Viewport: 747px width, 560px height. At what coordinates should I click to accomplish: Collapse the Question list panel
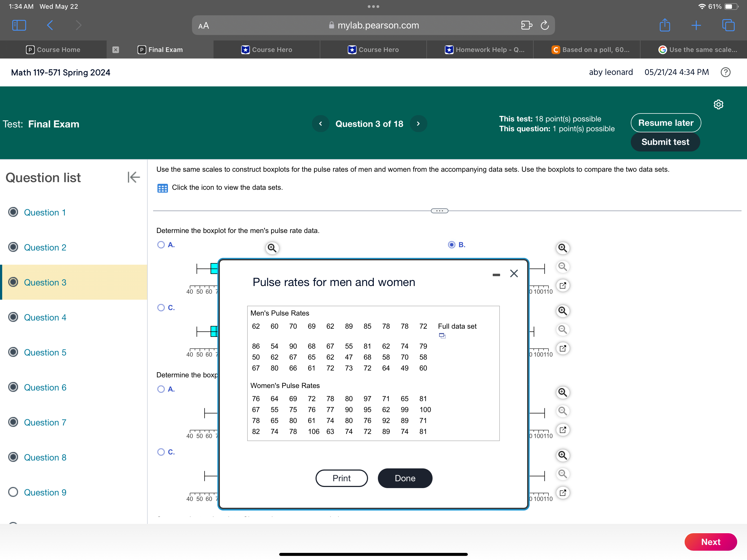tap(134, 177)
